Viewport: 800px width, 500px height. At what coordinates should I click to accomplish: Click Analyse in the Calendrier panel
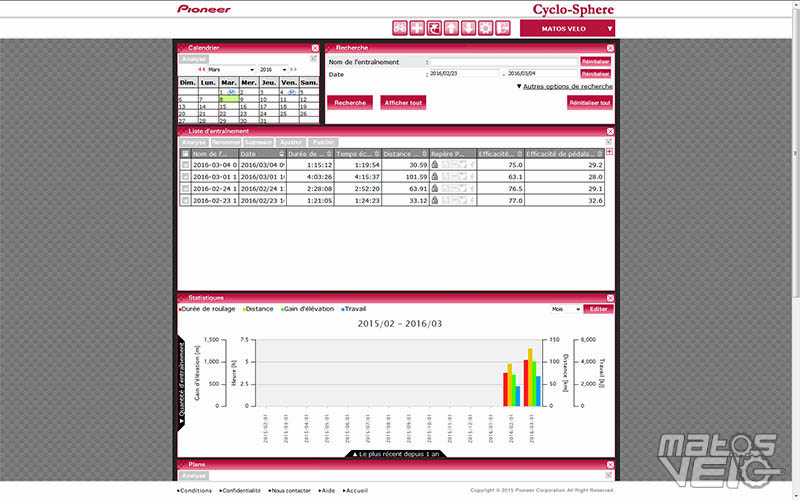(193, 59)
